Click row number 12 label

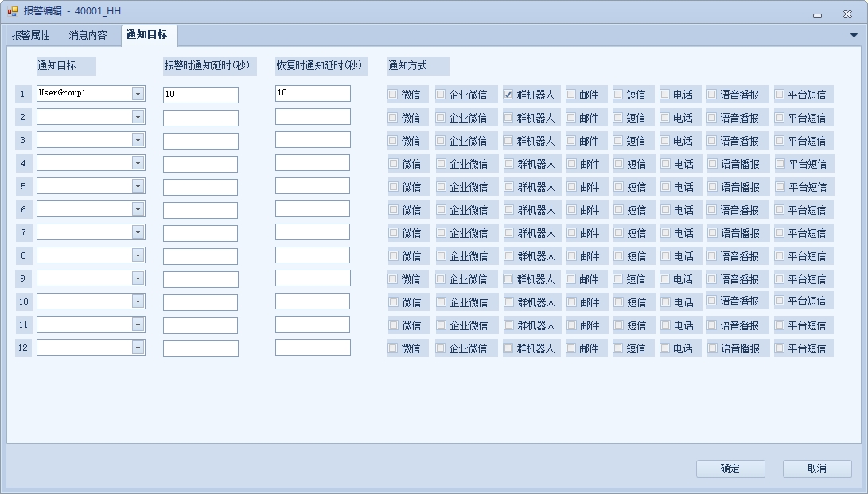pyautogui.click(x=23, y=348)
